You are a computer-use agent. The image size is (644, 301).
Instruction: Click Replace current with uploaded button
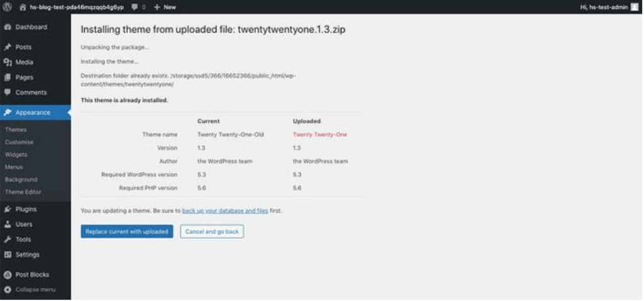click(127, 232)
